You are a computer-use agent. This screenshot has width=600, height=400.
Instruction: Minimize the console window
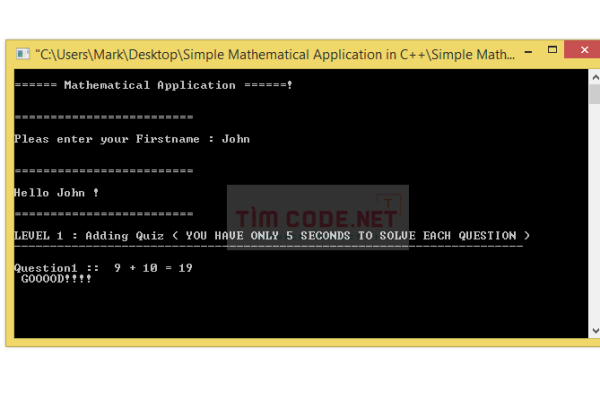pyautogui.click(x=528, y=52)
